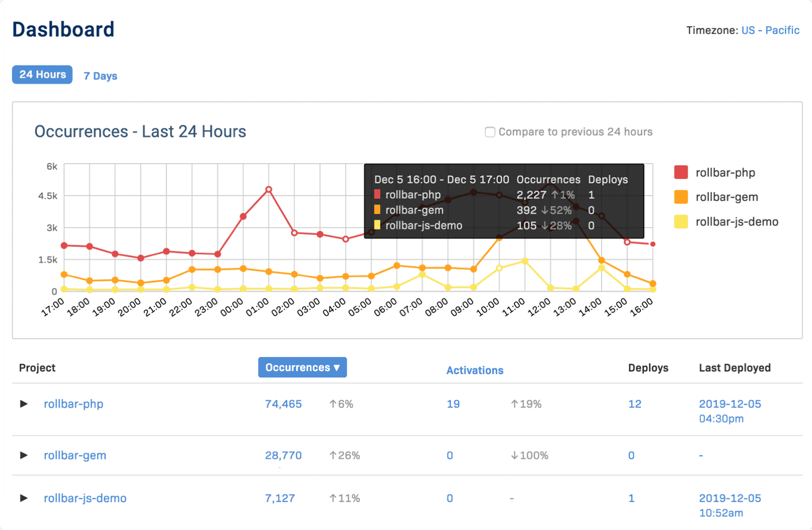Switch to the 7 Days tab

(x=100, y=76)
